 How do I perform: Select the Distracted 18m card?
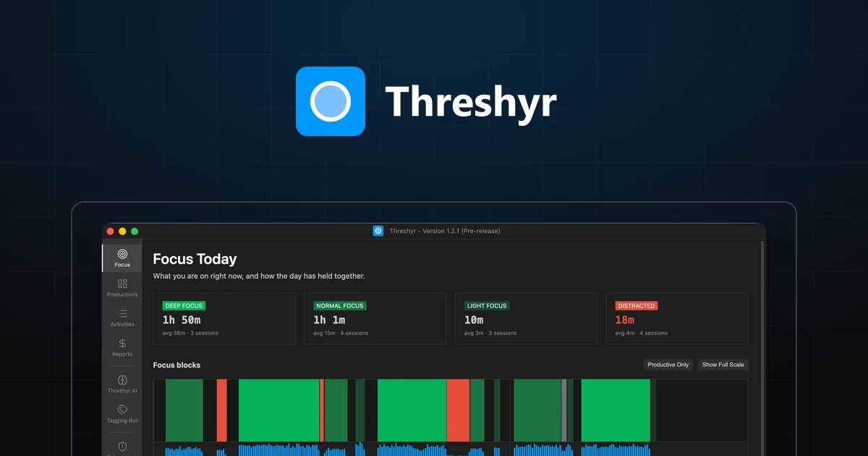pyautogui.click(x=677, y=318)
